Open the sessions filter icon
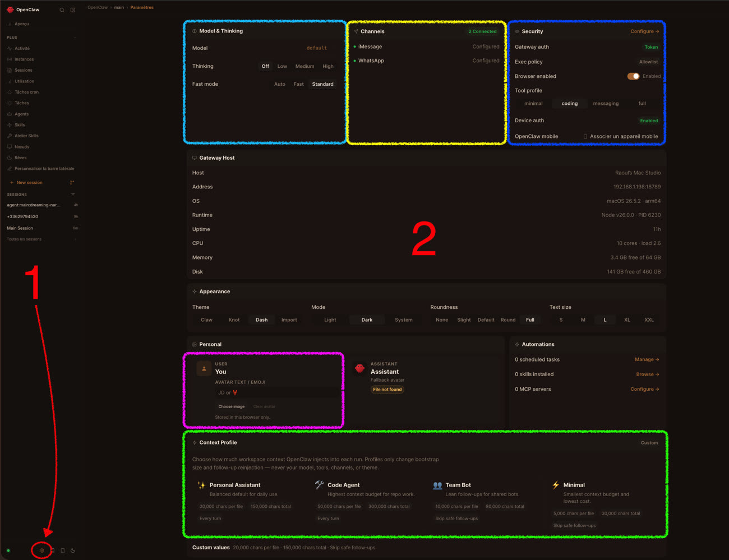 (x=73, y=195)
